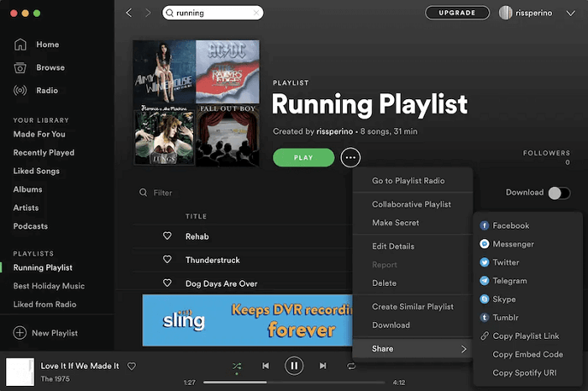The height and width of the screenshot is (391, 588).
Task: Select Make Secret from context menu
Action: pyautogui.click(x=396, y=223)
